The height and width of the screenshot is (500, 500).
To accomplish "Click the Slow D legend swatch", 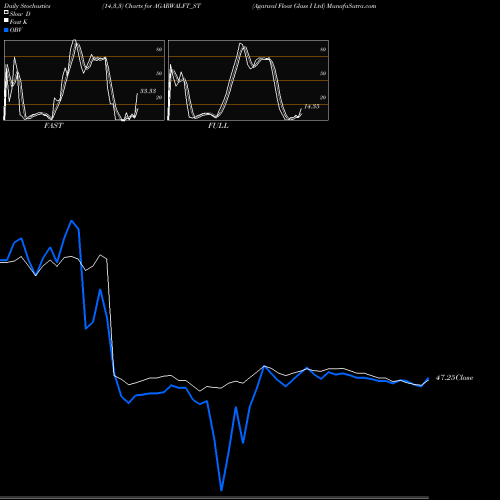I will pos(6,12).
